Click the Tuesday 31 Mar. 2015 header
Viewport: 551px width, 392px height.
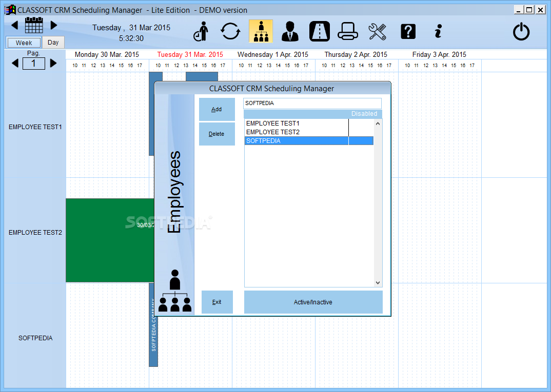[190, 54]
